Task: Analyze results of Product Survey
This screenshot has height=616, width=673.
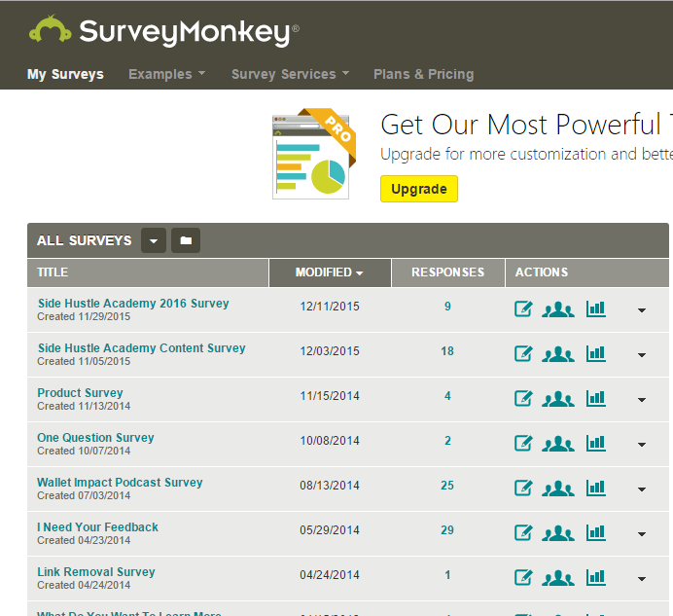Action: (596, 398)
